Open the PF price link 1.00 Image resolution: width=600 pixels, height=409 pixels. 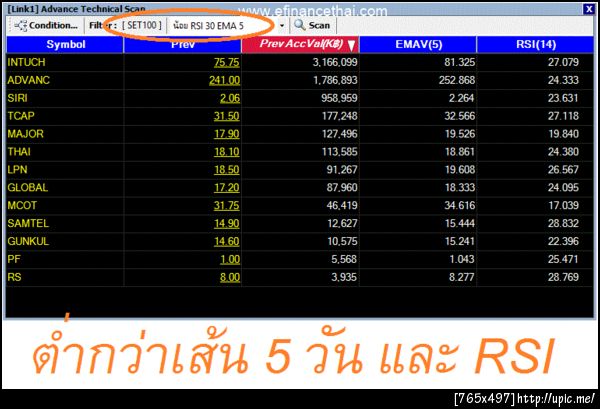pyautogui.click(x=230, y=259)
